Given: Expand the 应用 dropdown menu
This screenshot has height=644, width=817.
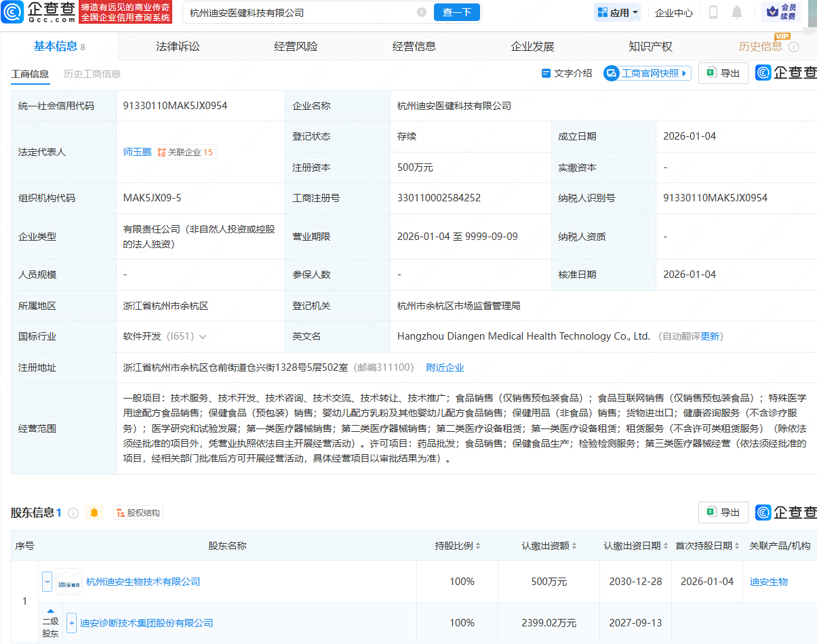Looking at the screenshot, I should coord(617,12).
